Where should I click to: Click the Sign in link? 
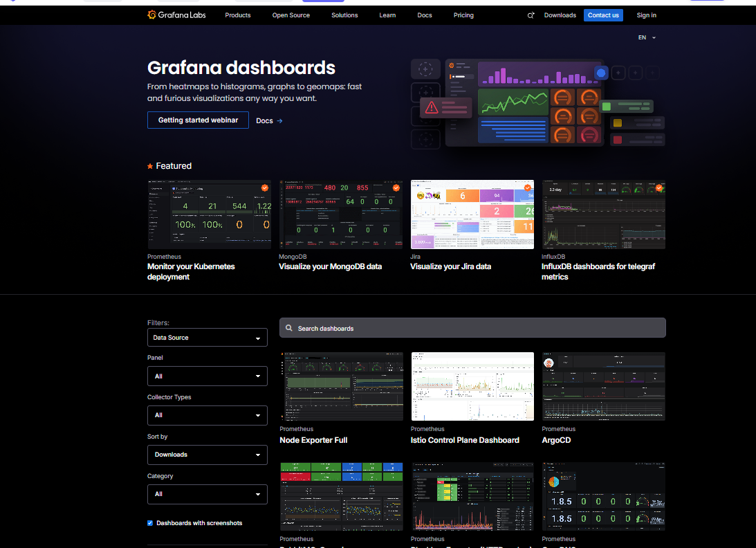(646, 15)
